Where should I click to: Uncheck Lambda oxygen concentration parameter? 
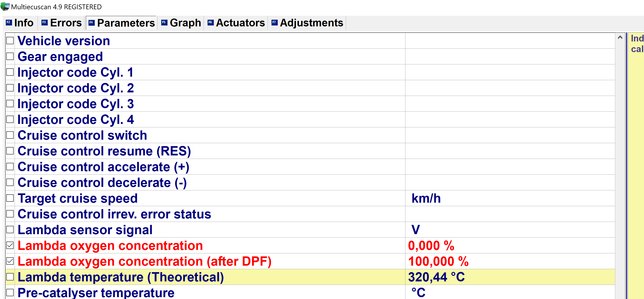(x=10, y=245)
